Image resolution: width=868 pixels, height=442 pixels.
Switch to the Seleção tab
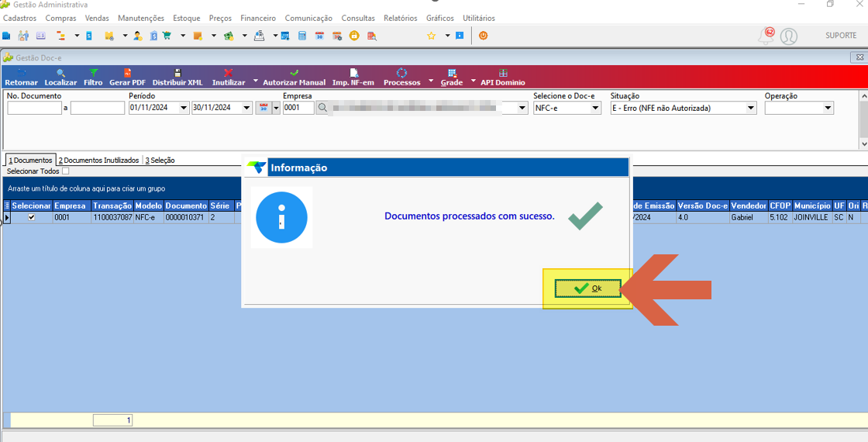160,160
